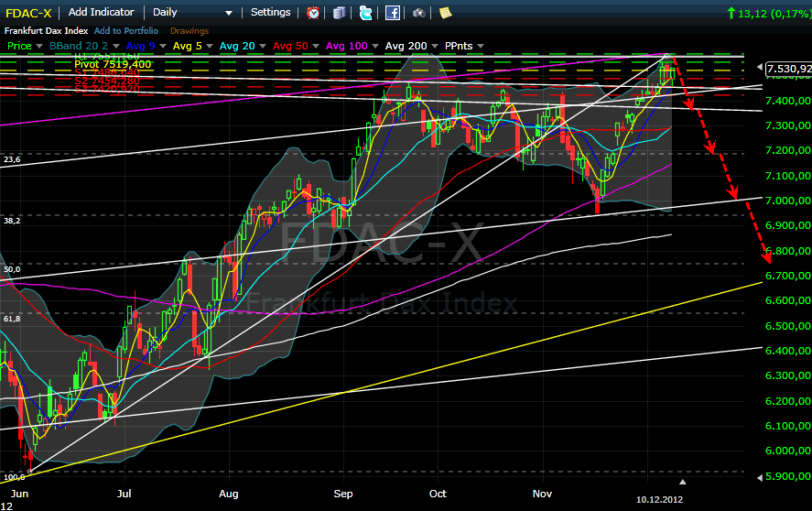Click the Add to Portfolio link
Image resolution: width=812 pixels, height=511 pixels.
[x=125, y=30]
